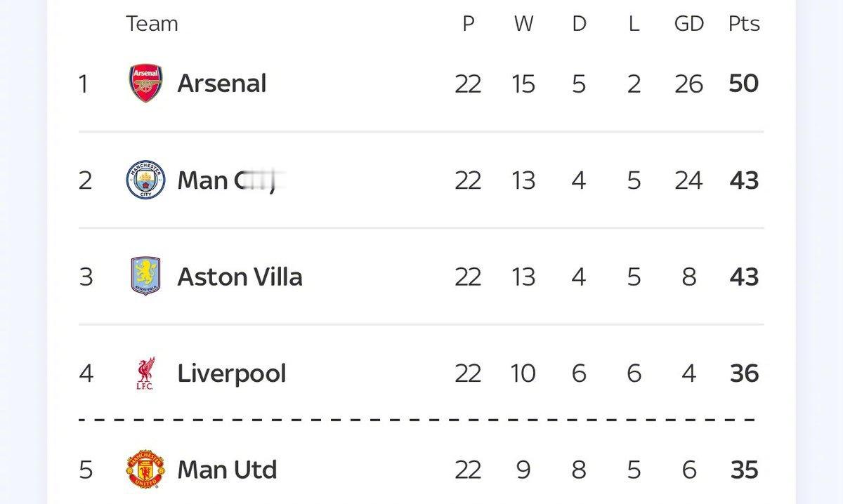Click the GD column header
Viewport: 843px width, 504px height.
[688, 24]
